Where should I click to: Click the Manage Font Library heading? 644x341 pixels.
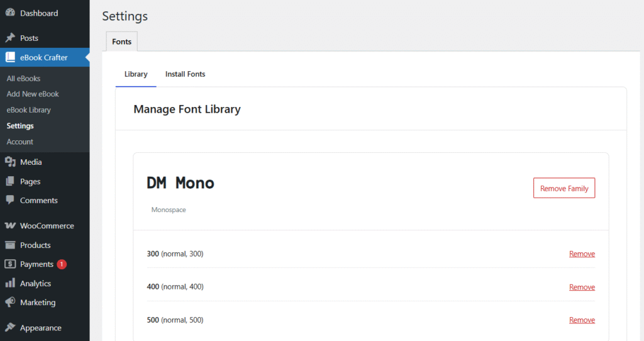click(187, 109)
